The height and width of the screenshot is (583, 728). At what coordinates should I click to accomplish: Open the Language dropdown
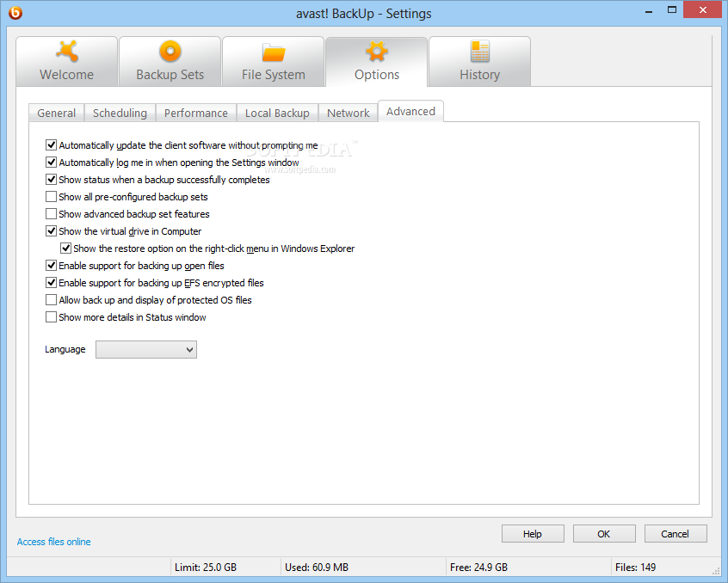click(146, 350)
